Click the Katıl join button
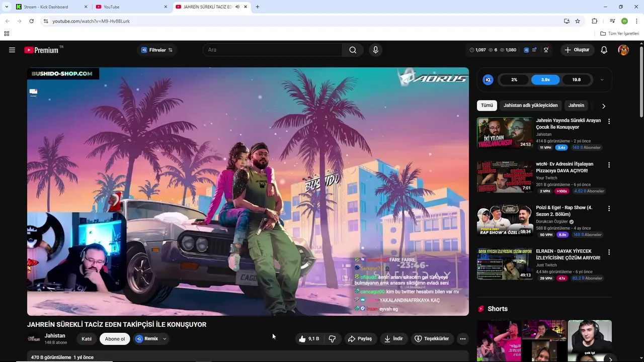 tap(87, 339)
